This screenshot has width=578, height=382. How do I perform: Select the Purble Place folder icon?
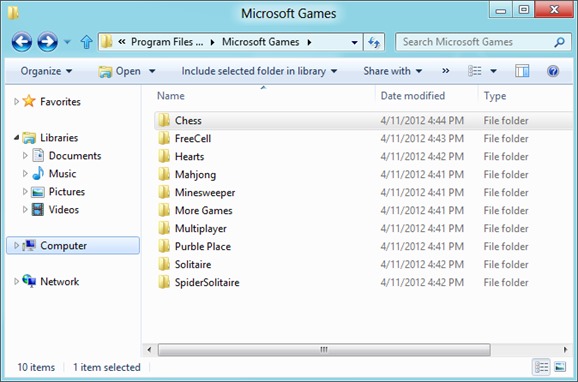point(164,246)
